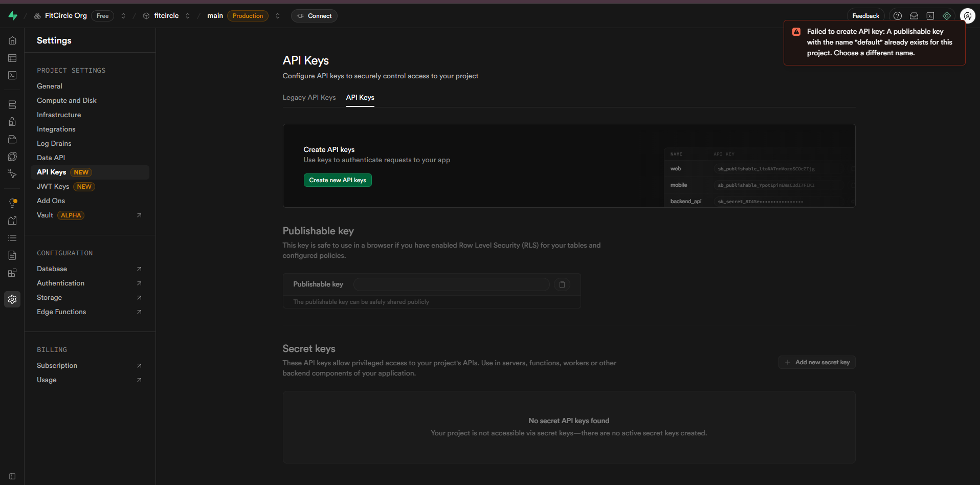The image size is (980, 485).
Task: Click the Create new API keys button
Action: point(338,180)
